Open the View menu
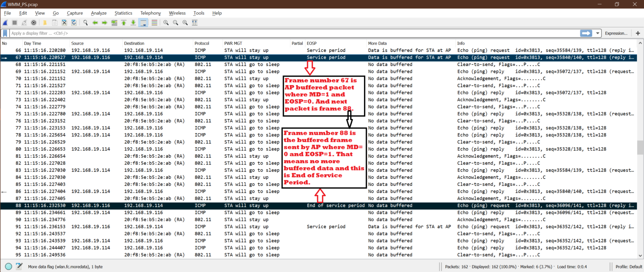The height and width of the screenshot is (272, 644). tap(40, 13)
